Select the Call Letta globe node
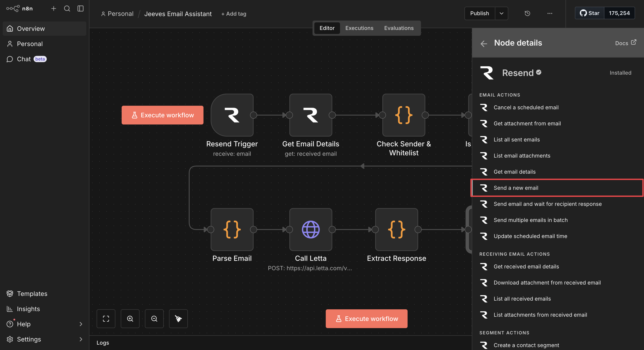 (x=311, y=229)
